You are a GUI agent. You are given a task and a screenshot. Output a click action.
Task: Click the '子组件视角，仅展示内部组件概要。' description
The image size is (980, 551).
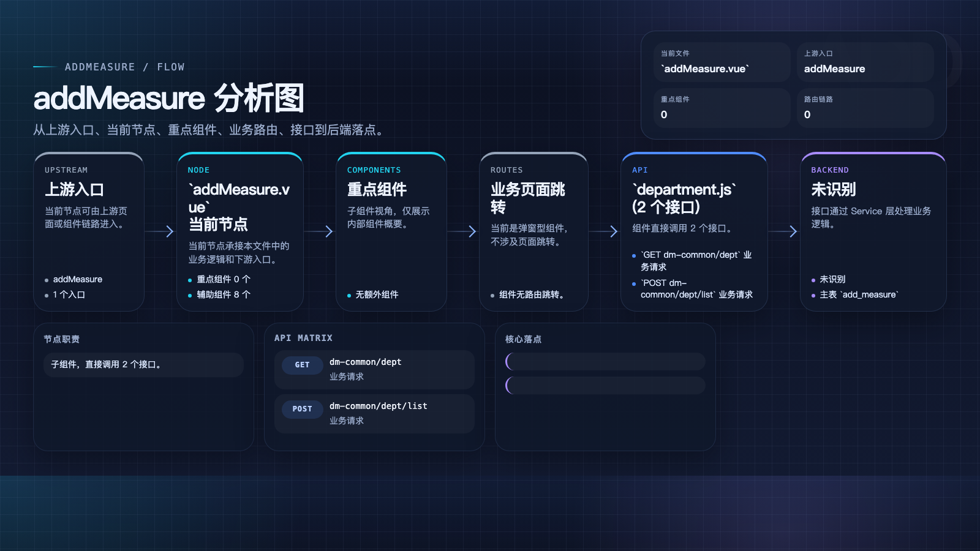388,217
